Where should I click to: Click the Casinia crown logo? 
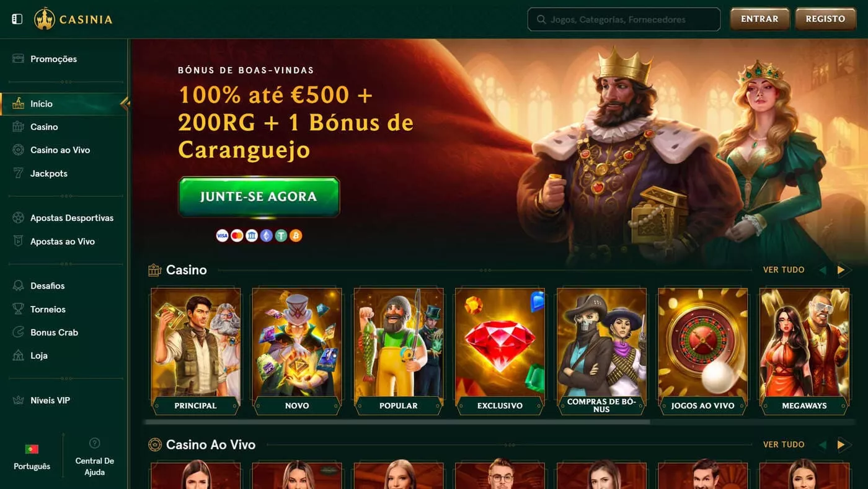pos(45,19)
